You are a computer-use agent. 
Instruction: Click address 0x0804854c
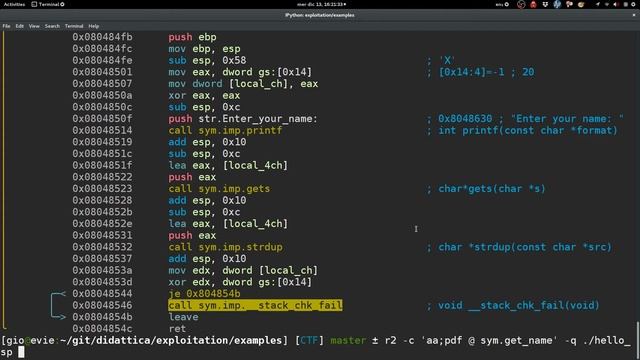pyautogui.click(x=102, y=329)
